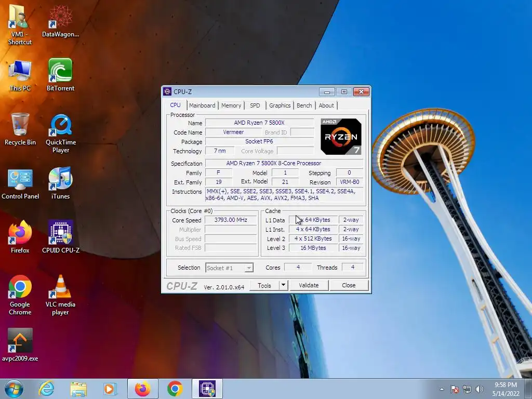This screenshot has width=532, height=399.
Task: Go to the Graphics tab
Action: [x=280, y=105]
